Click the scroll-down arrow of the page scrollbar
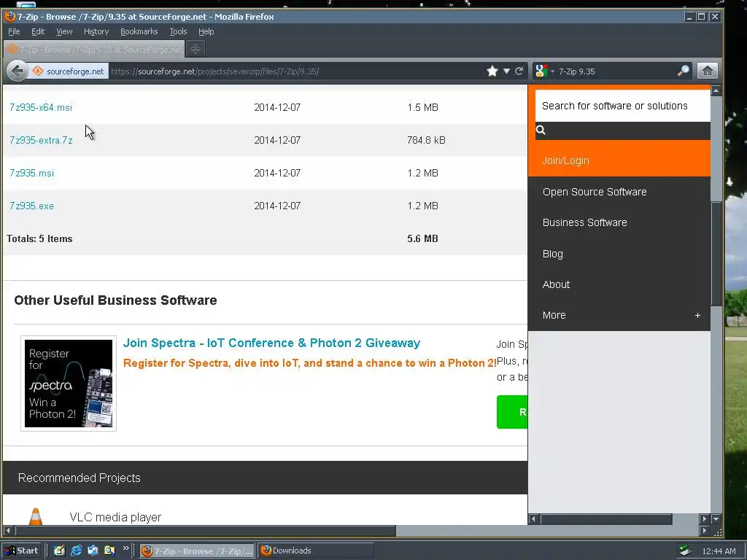The height and width of the screenshot is (560, 747). coord(716,518)
